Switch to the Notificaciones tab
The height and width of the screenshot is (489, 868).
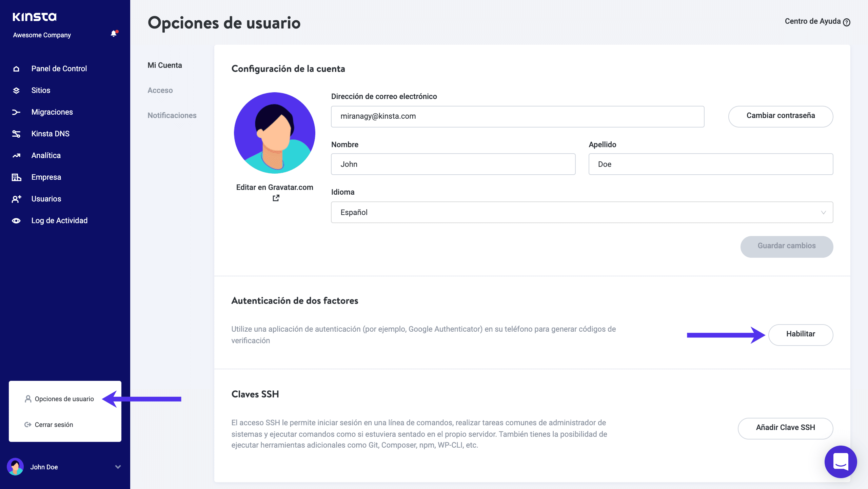coord(172,115)
